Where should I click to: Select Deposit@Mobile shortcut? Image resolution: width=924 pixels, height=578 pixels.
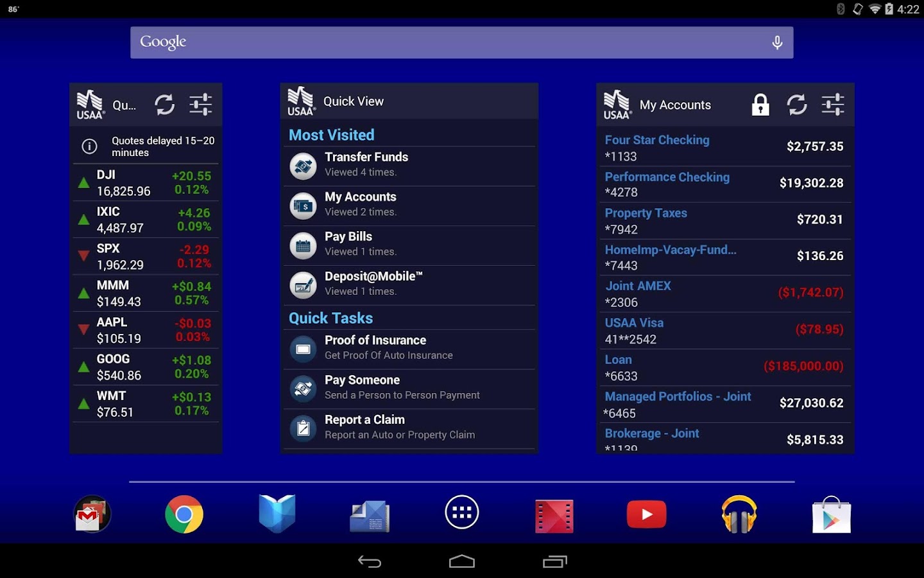(409, 285)
